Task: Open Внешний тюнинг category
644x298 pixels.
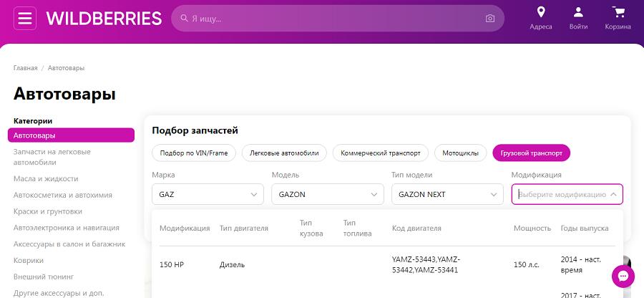Action: coord(44,277)
